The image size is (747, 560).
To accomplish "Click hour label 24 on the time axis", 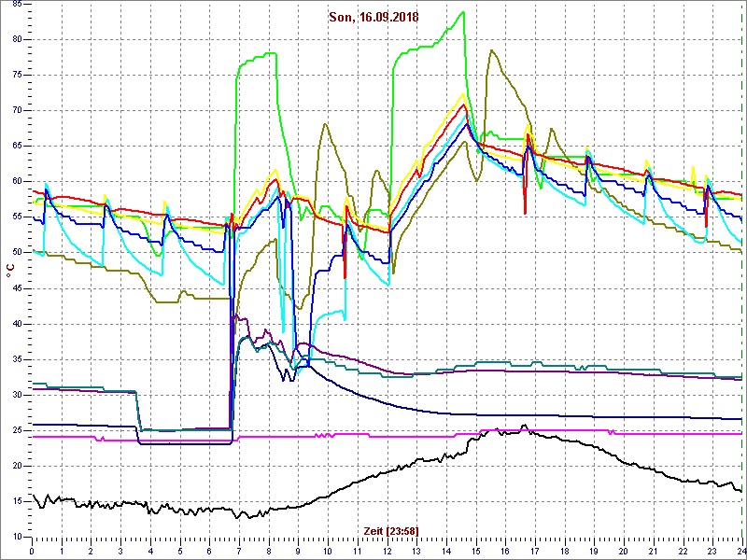I will (741, 551).
